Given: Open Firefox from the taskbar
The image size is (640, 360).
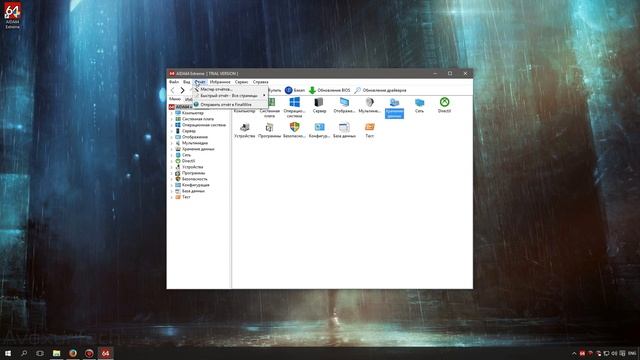Looking at the screenshot, I should pos(73,353).
